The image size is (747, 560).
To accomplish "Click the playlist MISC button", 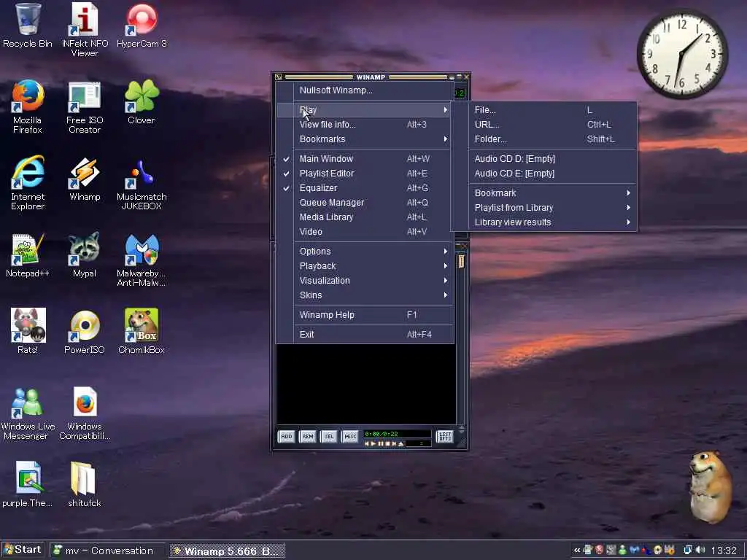I will click(349, 436).
